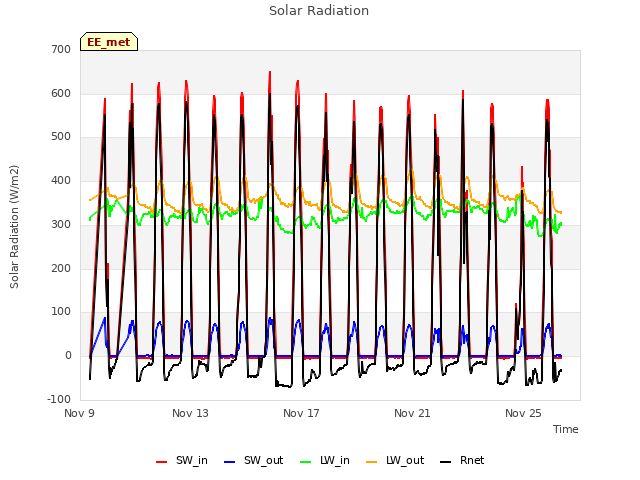Image resolution: width=640 pixels, height=480 pixels.
Task: Click the Nov 25 x-axis tick label
Action: (x=523, y=413)
